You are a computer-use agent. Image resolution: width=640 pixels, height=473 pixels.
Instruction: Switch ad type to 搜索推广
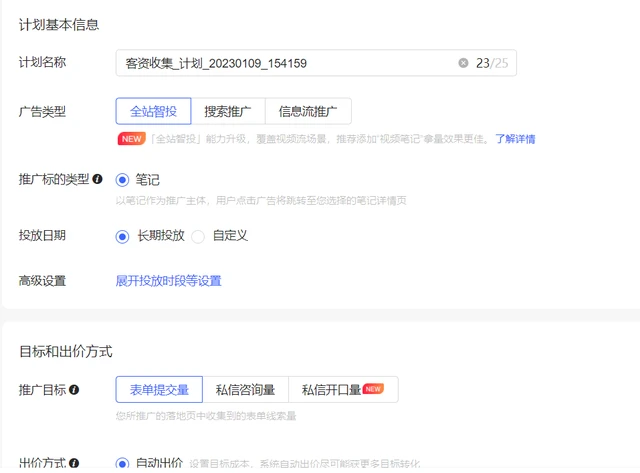tap(227, 111)
